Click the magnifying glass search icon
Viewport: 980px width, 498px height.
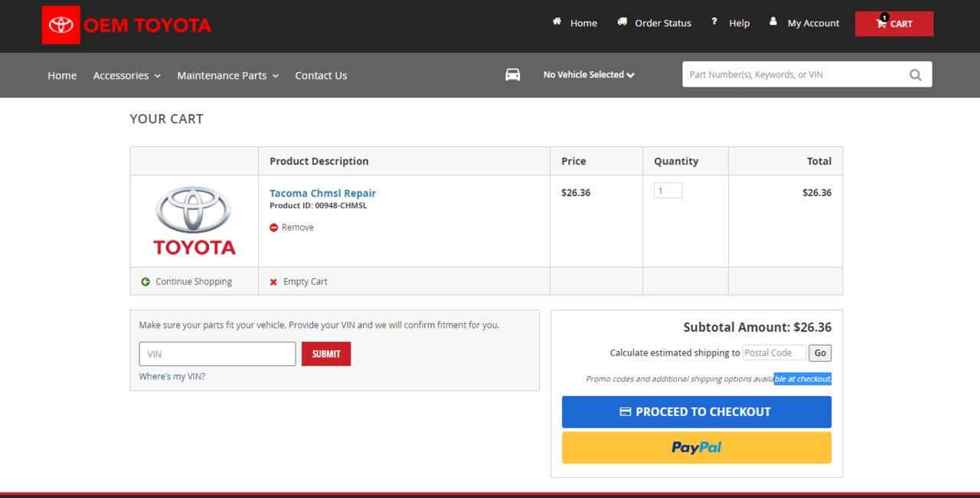pyautogui.click(x=916, y=75)
